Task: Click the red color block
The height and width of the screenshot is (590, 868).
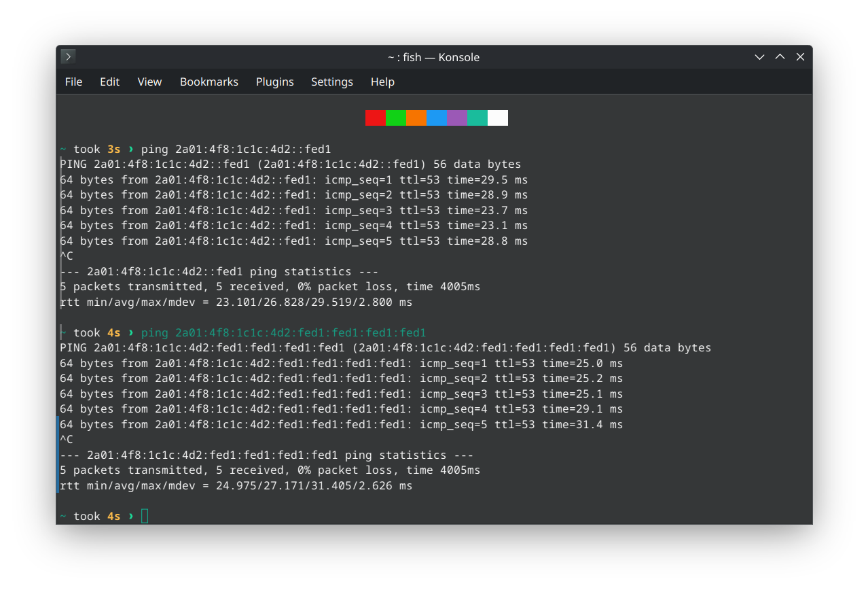Action: pos(375,118)
